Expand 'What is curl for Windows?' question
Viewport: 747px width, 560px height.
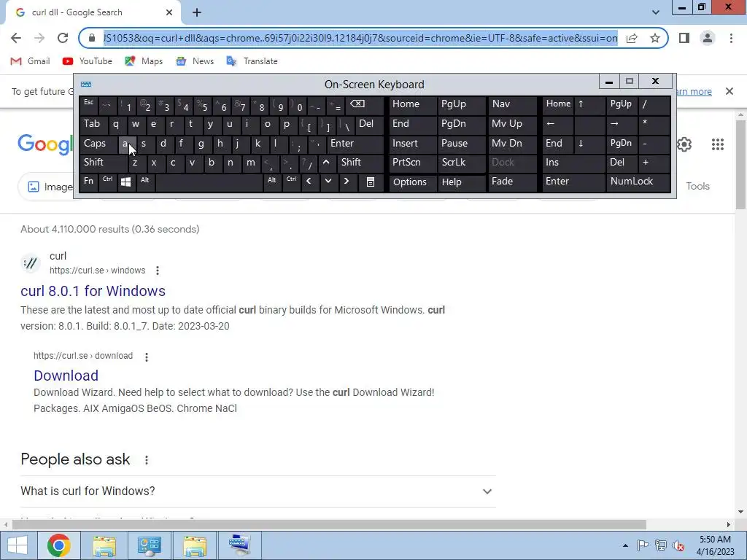[258, 491]
